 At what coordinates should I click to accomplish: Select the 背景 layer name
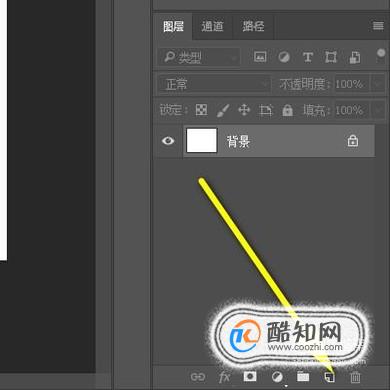coord(238,142)
